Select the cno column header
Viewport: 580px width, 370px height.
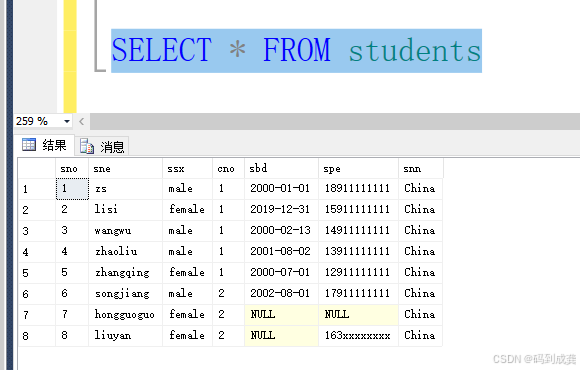click(229, 169)
